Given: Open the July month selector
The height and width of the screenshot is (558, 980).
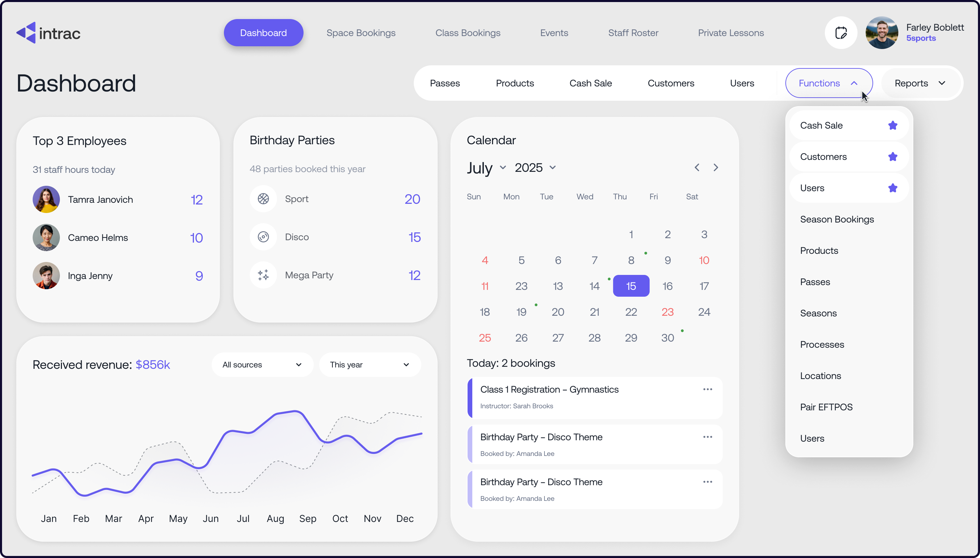Looking at the screenshot, I should pos(486,168).
